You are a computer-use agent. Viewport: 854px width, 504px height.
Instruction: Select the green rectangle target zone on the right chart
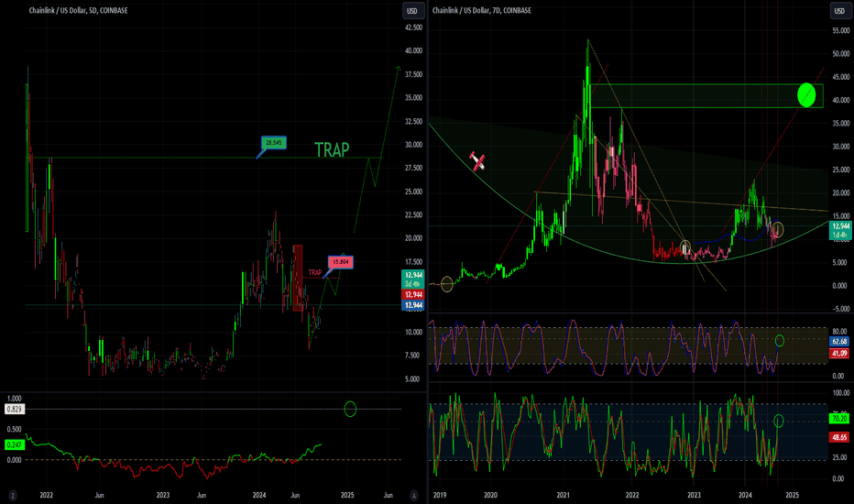click(706, 95)
